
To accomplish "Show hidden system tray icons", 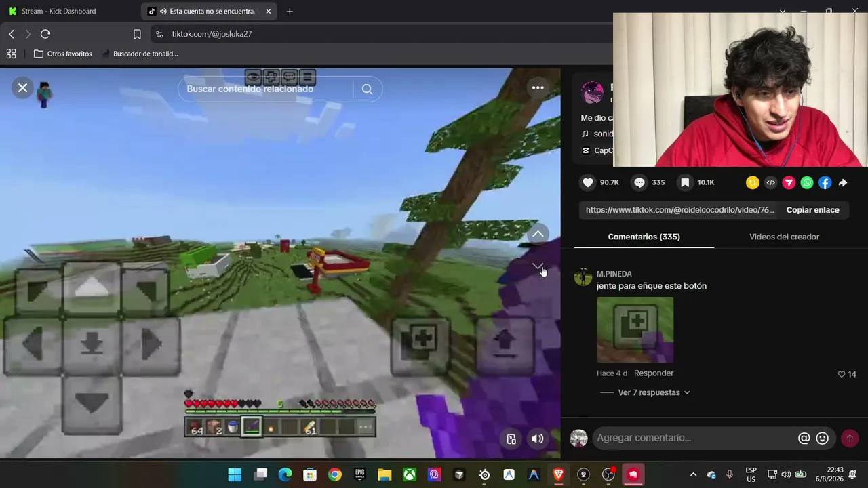I will point(693,474).
